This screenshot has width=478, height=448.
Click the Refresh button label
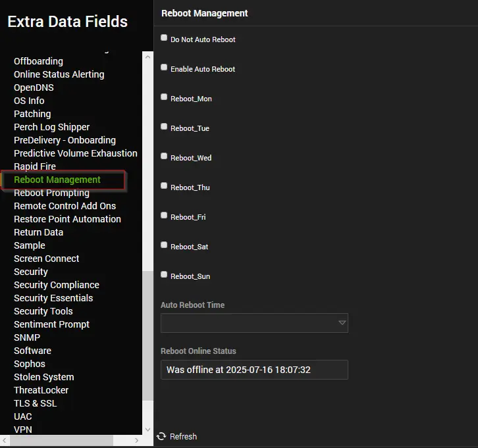(x=183, y=436)
